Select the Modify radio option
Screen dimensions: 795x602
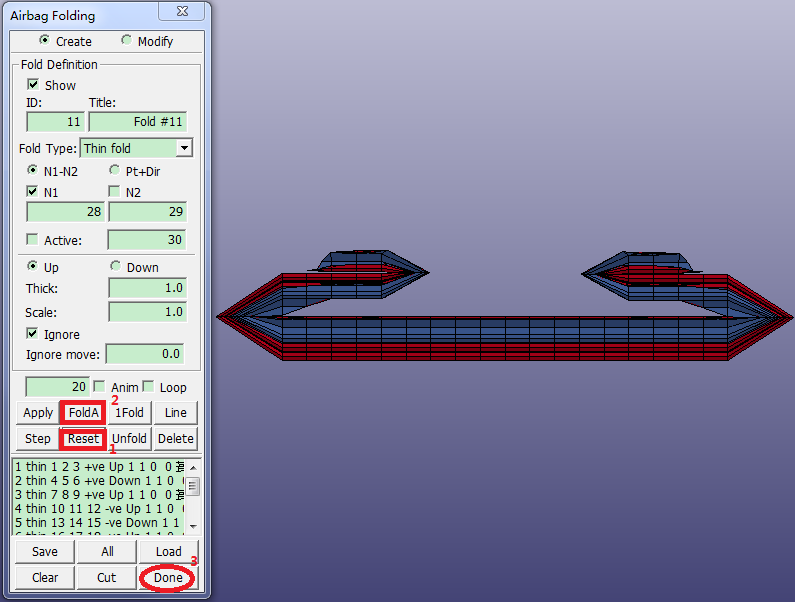coord(126,40)
